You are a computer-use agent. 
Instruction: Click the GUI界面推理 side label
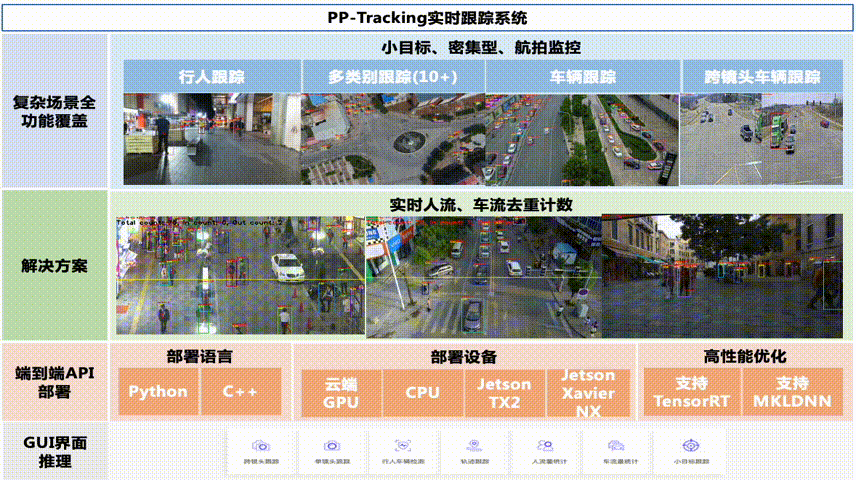coord(54,452)
